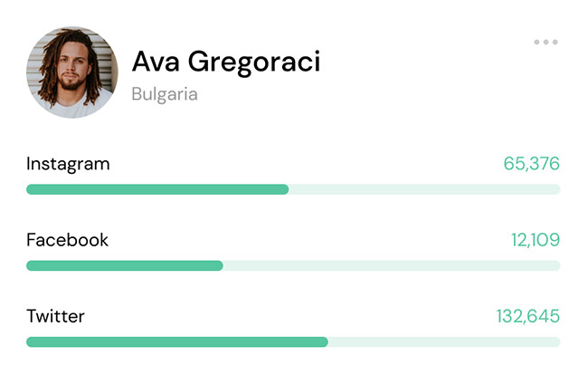Viewport: 588px width, 384px height.
Task: Select the Instagram label
Action: (x=68, y=164)
